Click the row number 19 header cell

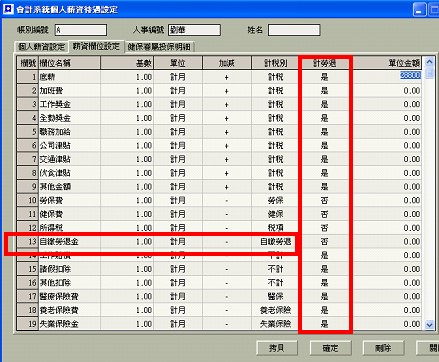(28, 324)
